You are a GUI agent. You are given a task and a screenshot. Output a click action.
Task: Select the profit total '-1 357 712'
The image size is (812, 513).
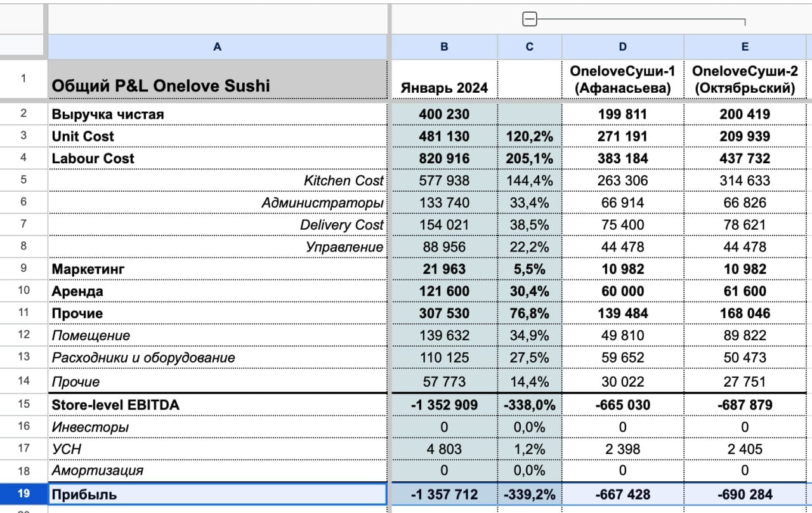click(x=445, y=494)
